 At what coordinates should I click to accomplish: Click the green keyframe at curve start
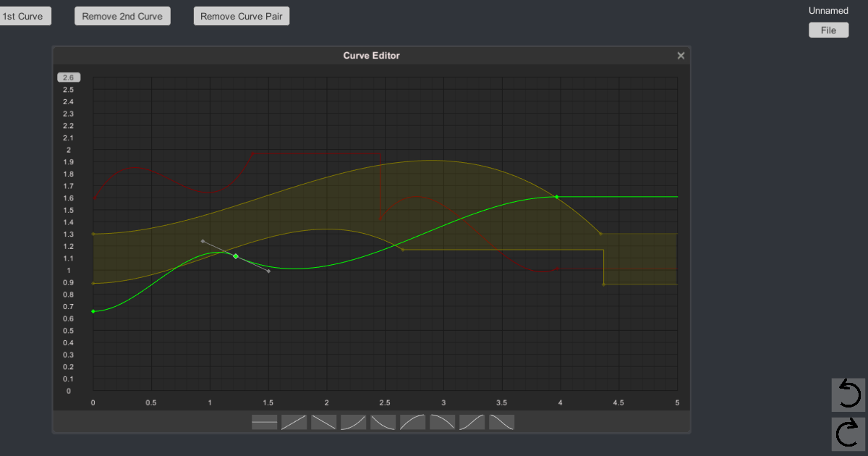(93, 311)
